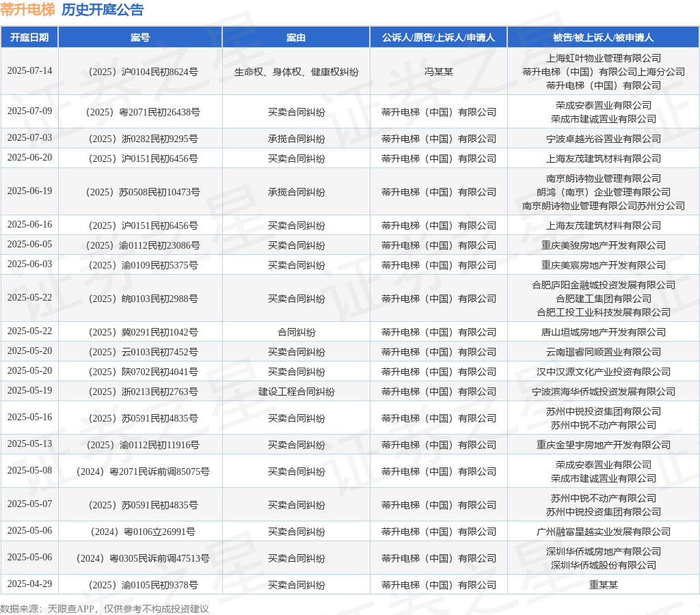
Task: Click the 开庭日期 column header
Action: (29, 38)
